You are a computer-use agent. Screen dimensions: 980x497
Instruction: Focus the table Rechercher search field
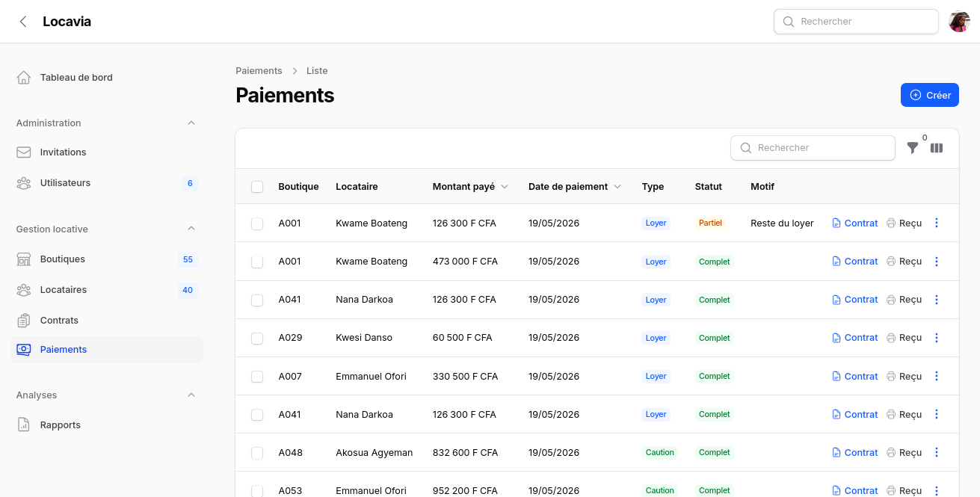coord(813,148)
